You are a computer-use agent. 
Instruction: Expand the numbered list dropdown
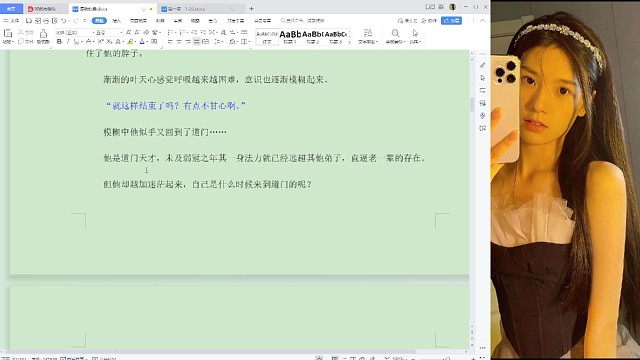point(187,32)
